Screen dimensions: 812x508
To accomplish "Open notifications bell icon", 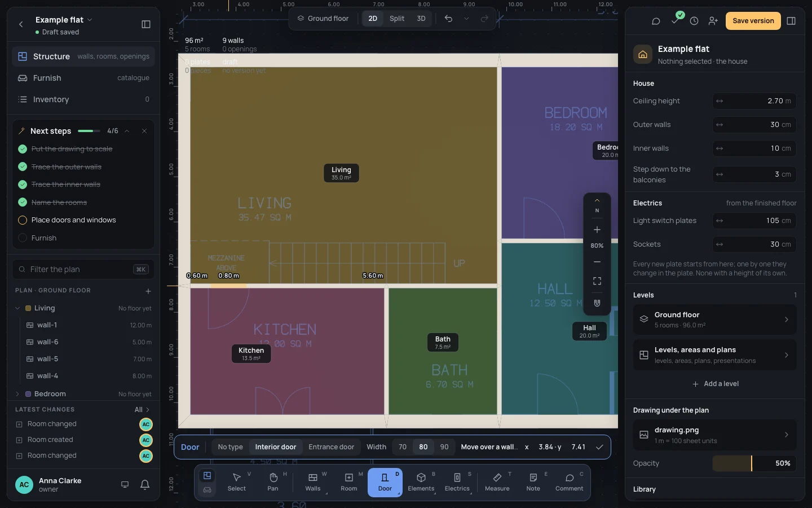I will coord(145,484).
